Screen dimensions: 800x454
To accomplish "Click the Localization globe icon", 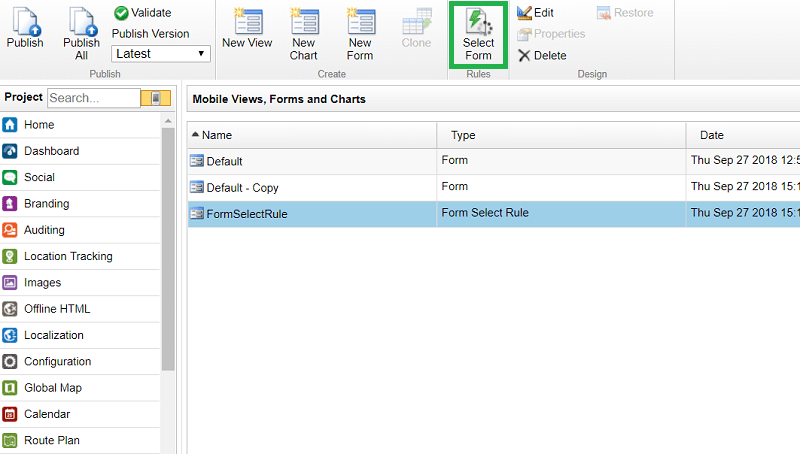I will pos(10,335).
